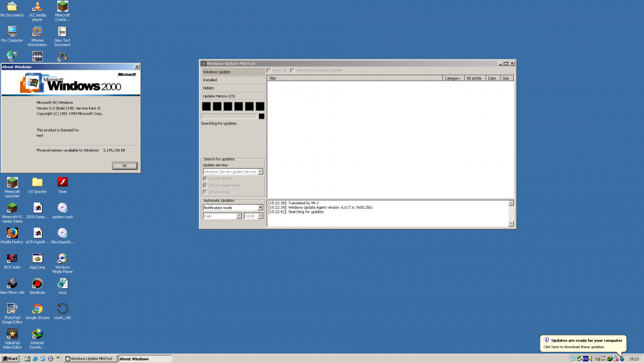Sort by the Size column header
Image resolution: width=644 pixels, height=363 pixels.
pyautogui.click(x=507, y=78)
